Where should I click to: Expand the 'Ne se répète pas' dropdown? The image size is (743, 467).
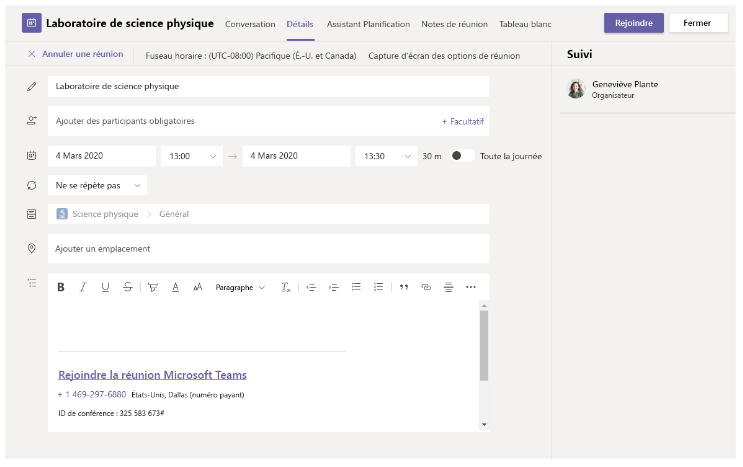98,185
